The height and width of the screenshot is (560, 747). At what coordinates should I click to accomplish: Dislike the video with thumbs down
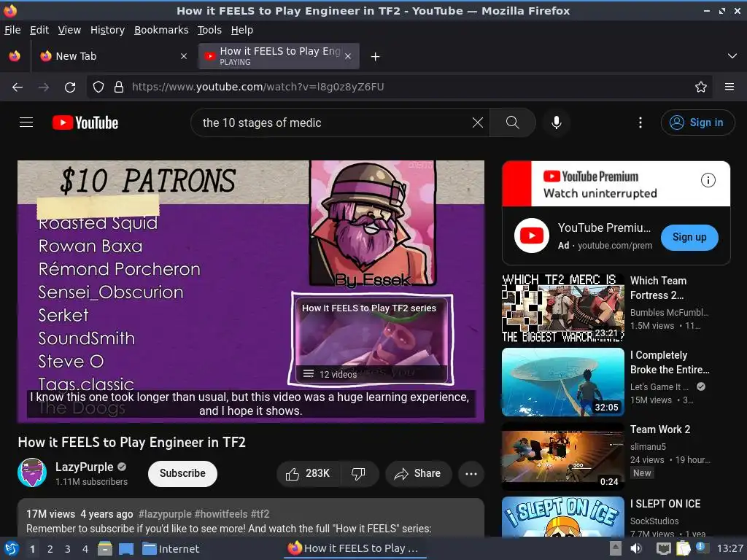click(x=358, y=473)
